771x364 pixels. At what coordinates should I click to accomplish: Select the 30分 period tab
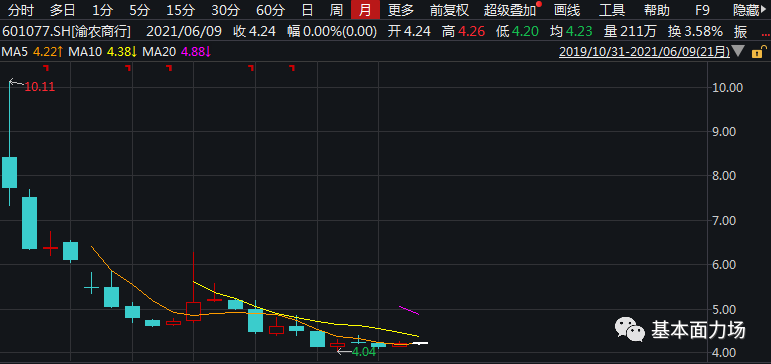(x=226, y=9)
